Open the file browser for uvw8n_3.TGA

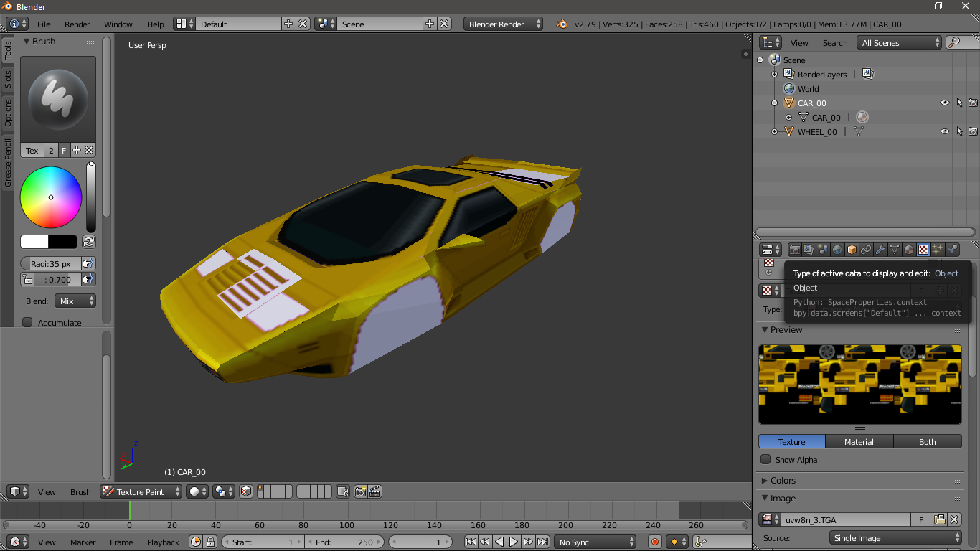tap(939, 519)
